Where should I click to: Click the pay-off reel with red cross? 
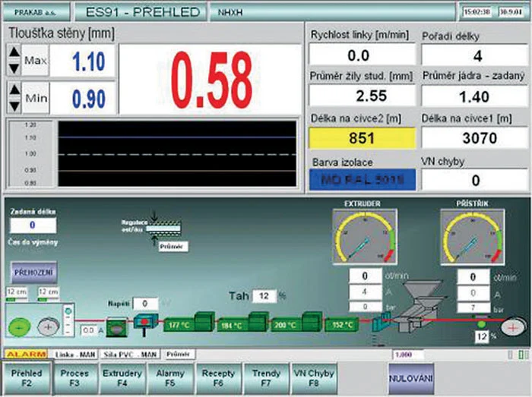tap(513, 327)
